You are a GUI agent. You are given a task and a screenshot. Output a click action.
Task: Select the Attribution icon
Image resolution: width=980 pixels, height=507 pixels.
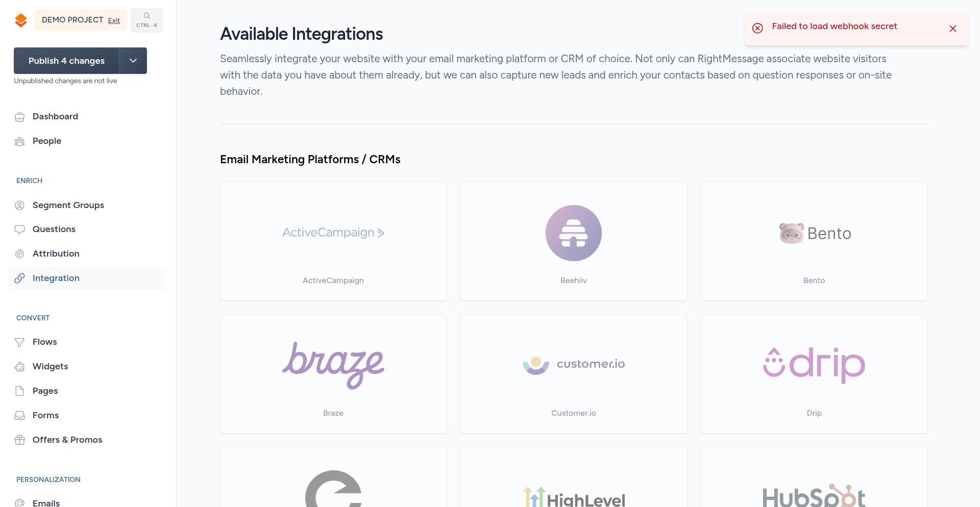[19, 253]
